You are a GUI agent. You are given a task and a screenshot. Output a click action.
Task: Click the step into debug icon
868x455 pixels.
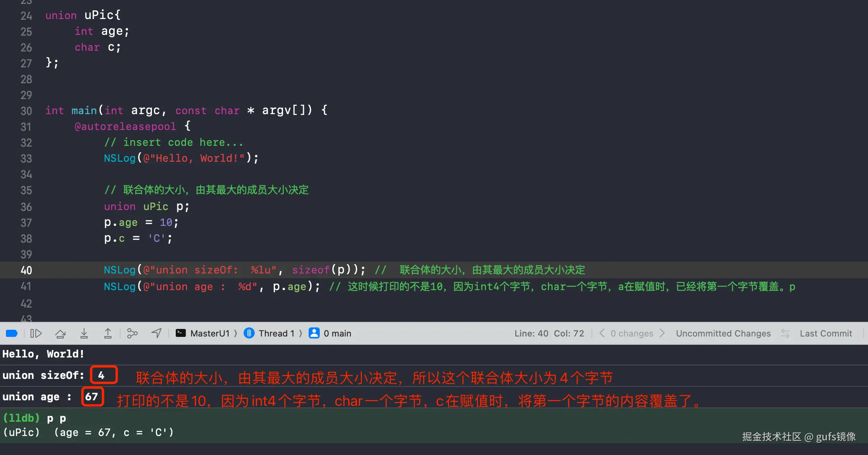(x=84, y=333)
